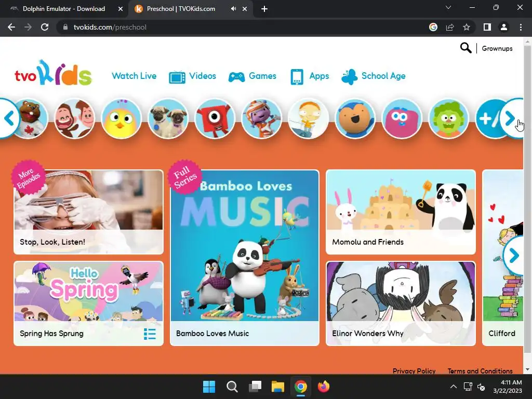532x399 pixels.
Task: Select the plus-divide math symbols circle
Action: pyautogui.click(x=488, y=119)
